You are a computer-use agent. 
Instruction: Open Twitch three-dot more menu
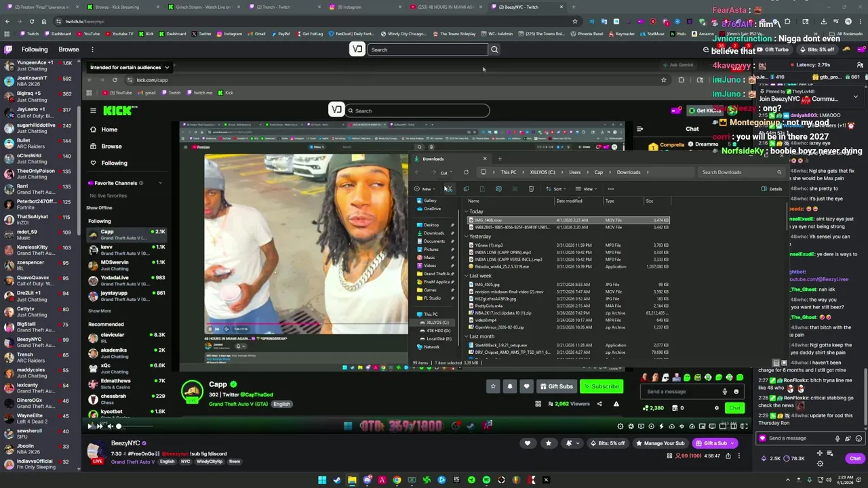[92, 49]
